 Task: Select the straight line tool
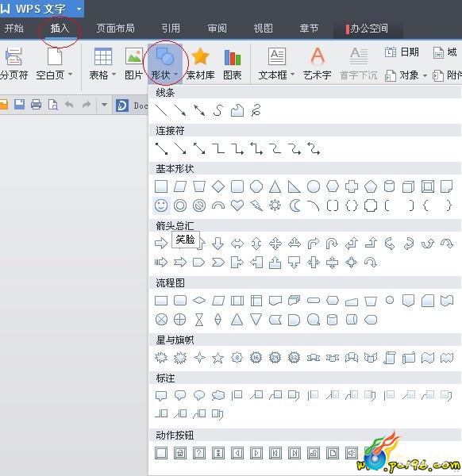tap(161, 110)
